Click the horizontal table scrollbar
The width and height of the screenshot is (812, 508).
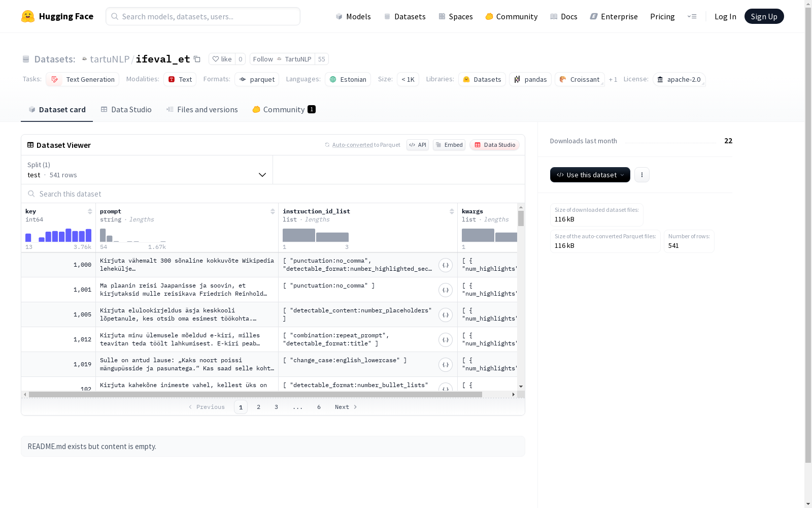pyautogui.click(x=255, y=394)
